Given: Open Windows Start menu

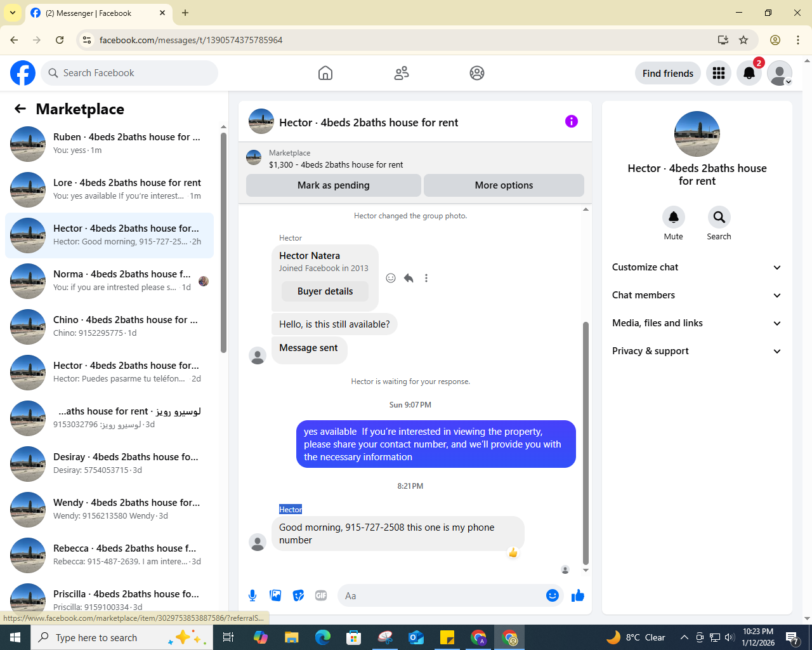Looking at the screenshot, I should click(x=15, y=637).
